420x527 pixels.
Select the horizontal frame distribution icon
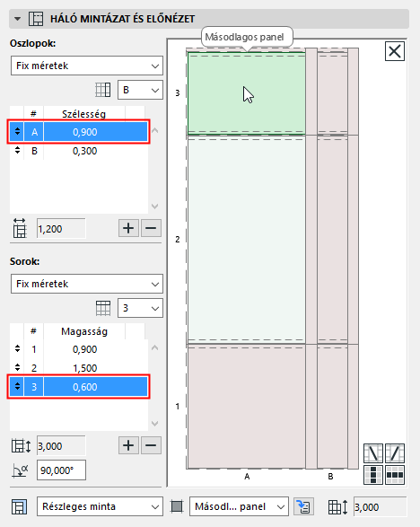(395, 475)
